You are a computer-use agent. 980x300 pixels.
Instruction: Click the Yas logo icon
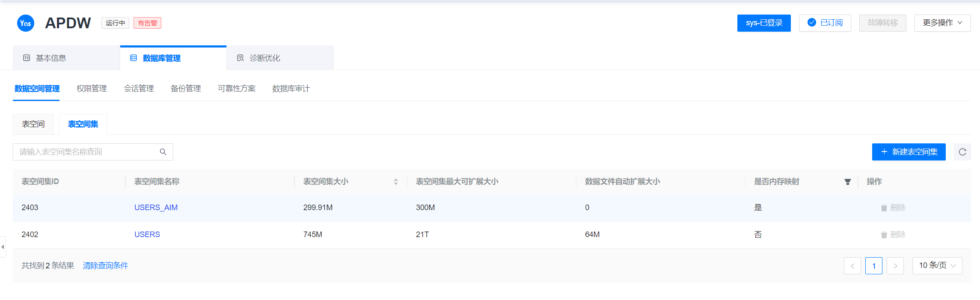[25, 23]
